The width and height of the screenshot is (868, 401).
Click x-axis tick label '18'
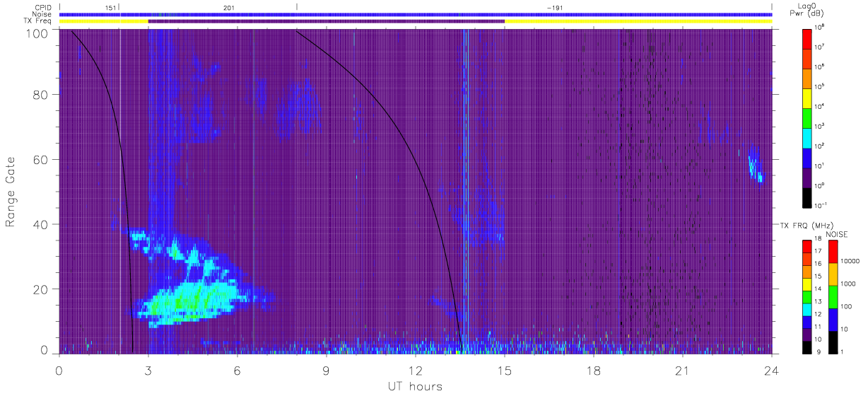pyautogui.click(x=594, y=371)
